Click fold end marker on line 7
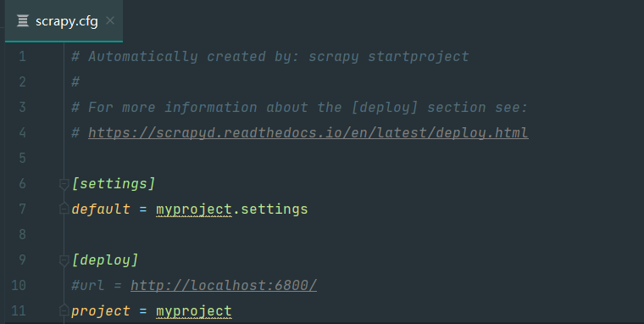644x324 pixels. (x=64, y=209)
